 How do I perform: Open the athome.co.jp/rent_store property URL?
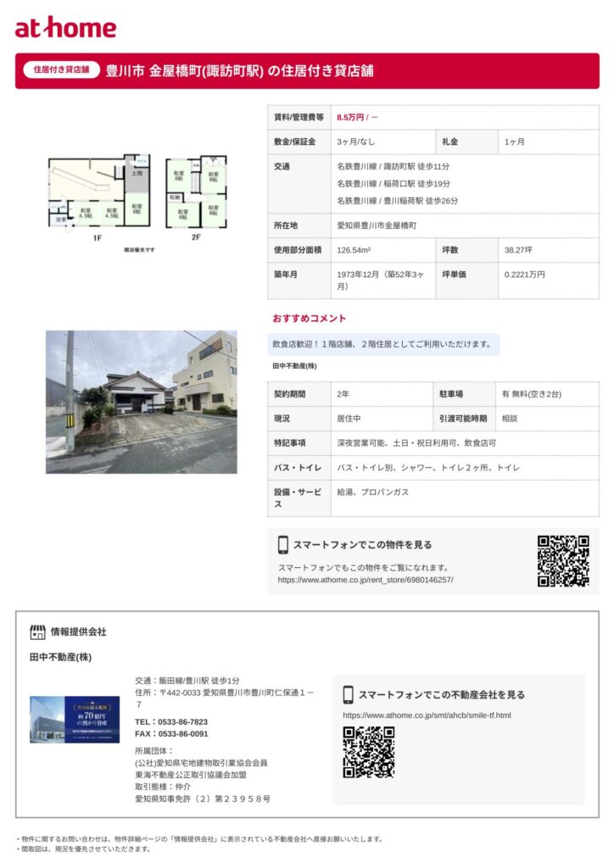[366, 580]
